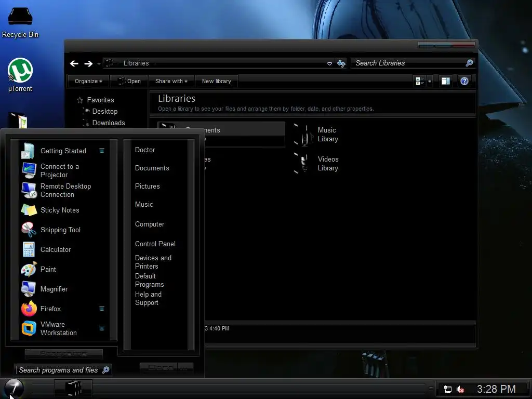The height and width of the screenshot is (399, 532).
Task: Go forward in the Libraries window
Action: 88,63
